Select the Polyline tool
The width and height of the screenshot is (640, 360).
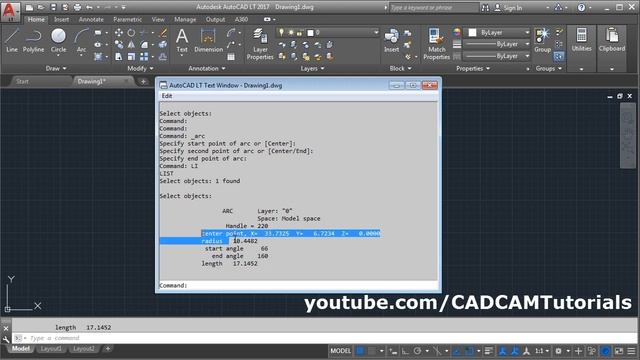click(x=33, y=41)
